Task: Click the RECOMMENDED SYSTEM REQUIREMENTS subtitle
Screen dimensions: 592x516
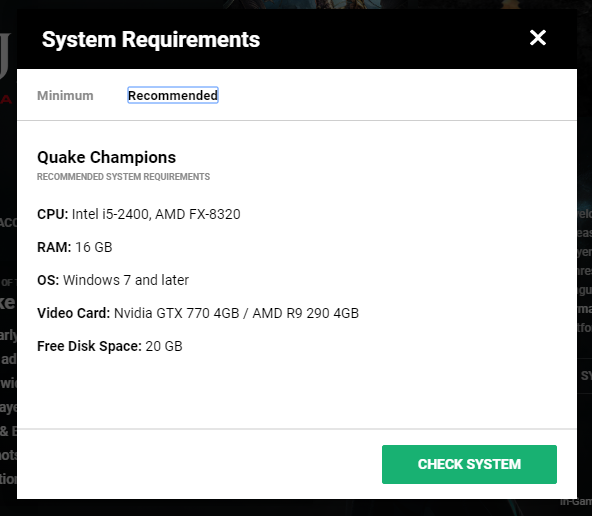Action: click(123, 177)
